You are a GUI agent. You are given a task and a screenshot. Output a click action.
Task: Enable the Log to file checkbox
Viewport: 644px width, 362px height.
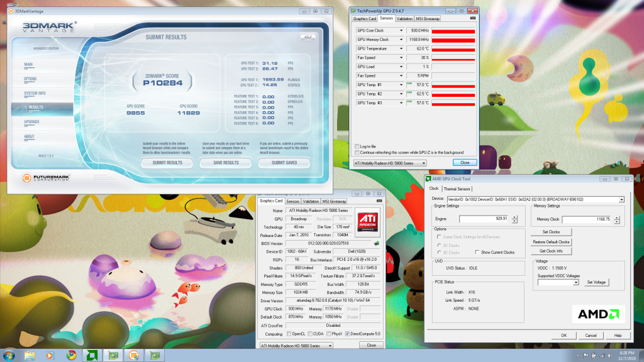(x=357, y=146)
